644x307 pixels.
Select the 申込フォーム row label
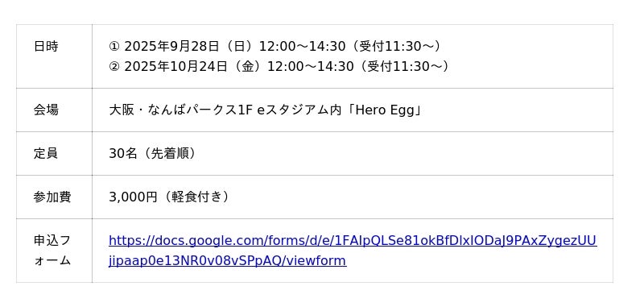tap(52, 251)
